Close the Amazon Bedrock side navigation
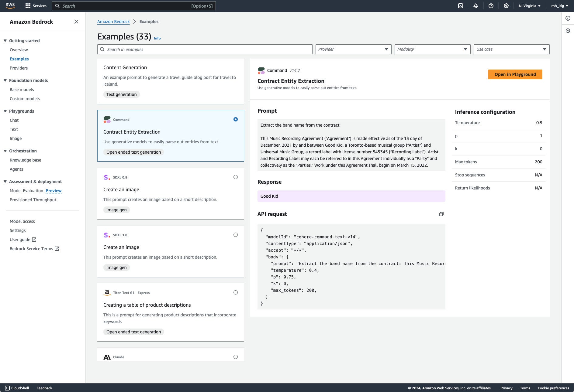This screenshot has width=574, height=392. coord(76,22)
